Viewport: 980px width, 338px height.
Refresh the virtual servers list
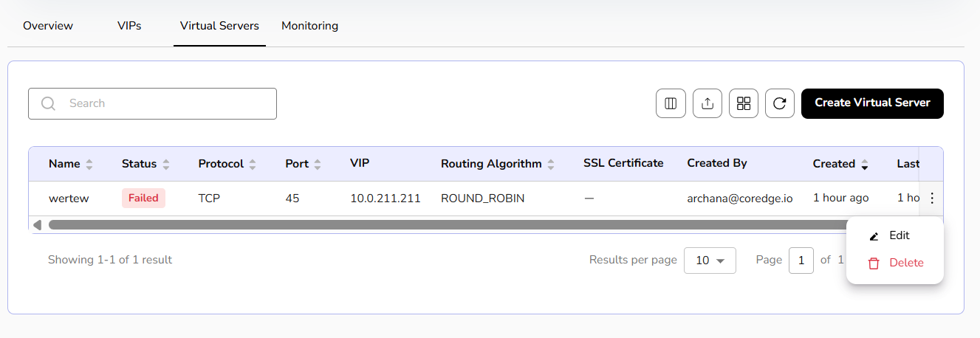pyautogui.click(x=779, y=103)
